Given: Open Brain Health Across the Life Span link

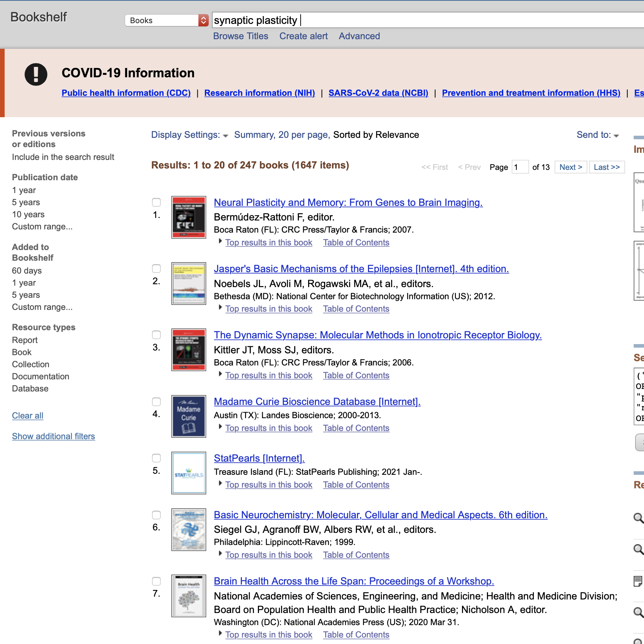Looking at the screenshot, I should pos(354,581).
